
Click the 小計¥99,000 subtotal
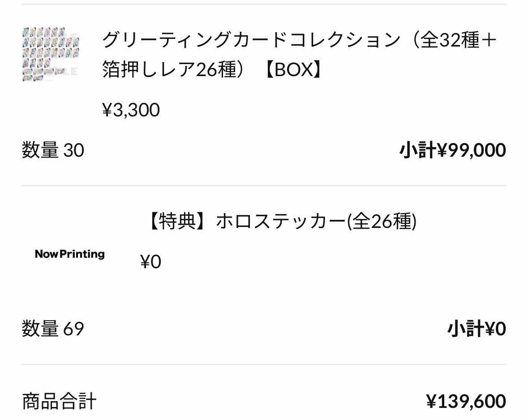[453, 150]
